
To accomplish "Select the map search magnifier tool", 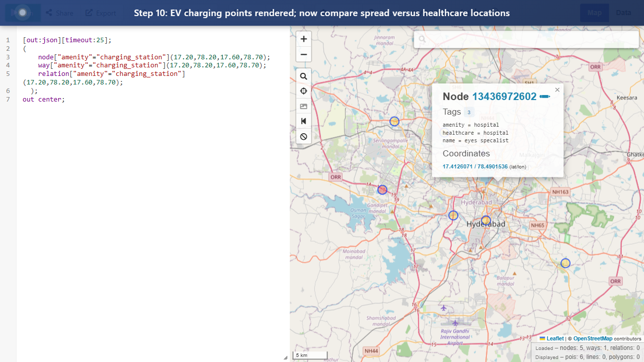I will tap(303, 76).
